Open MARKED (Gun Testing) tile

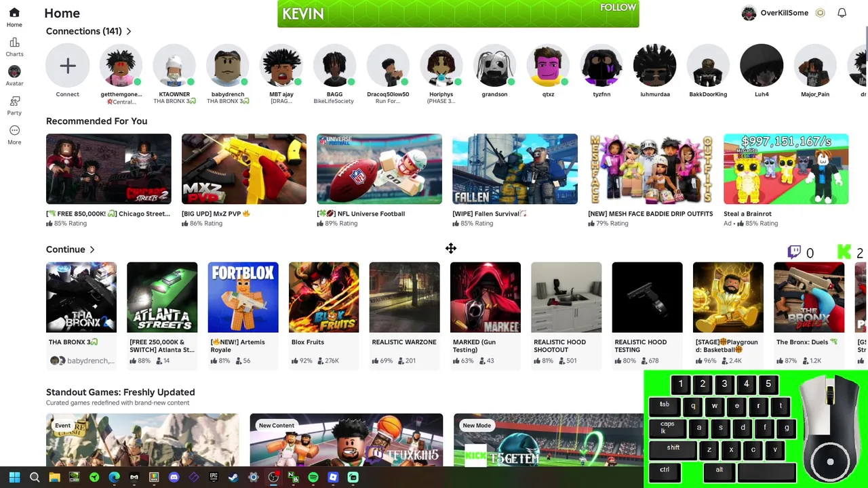486,298
